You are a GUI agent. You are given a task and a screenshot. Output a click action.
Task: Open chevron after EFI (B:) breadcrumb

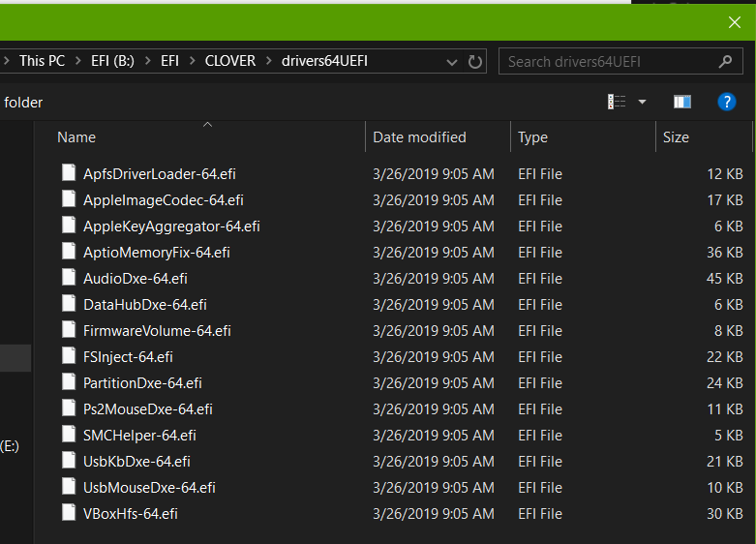[x=147, y=61]
